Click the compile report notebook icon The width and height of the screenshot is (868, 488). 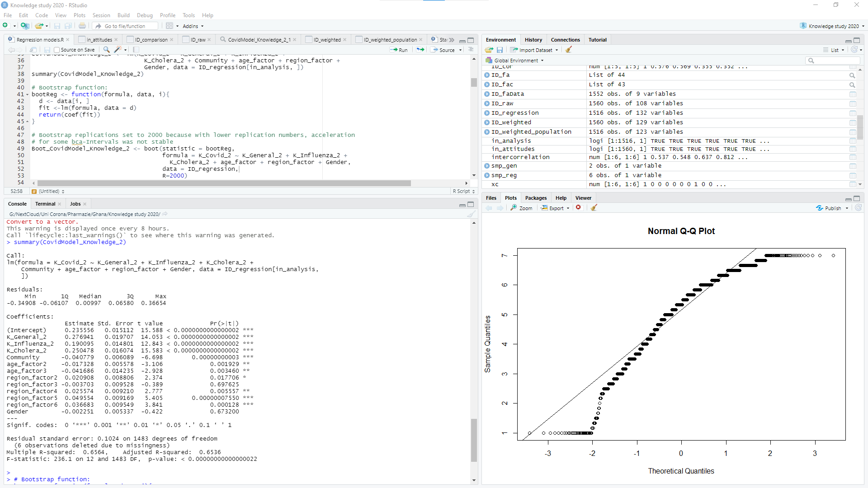(136, 50)
